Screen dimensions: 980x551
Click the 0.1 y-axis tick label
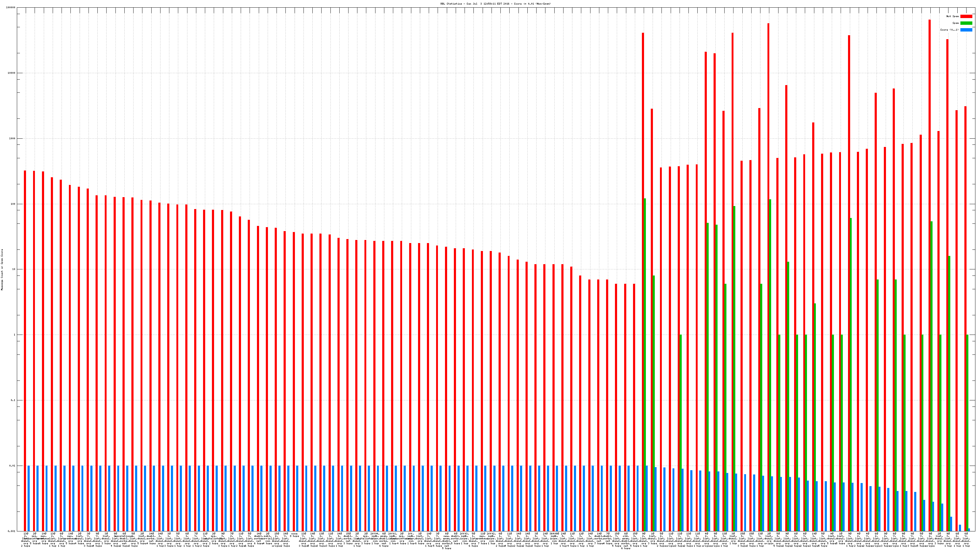[13, 400]
